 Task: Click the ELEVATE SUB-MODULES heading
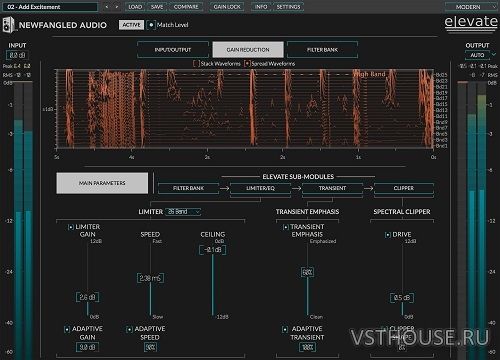pyautogui.click(x=298, y=177)
